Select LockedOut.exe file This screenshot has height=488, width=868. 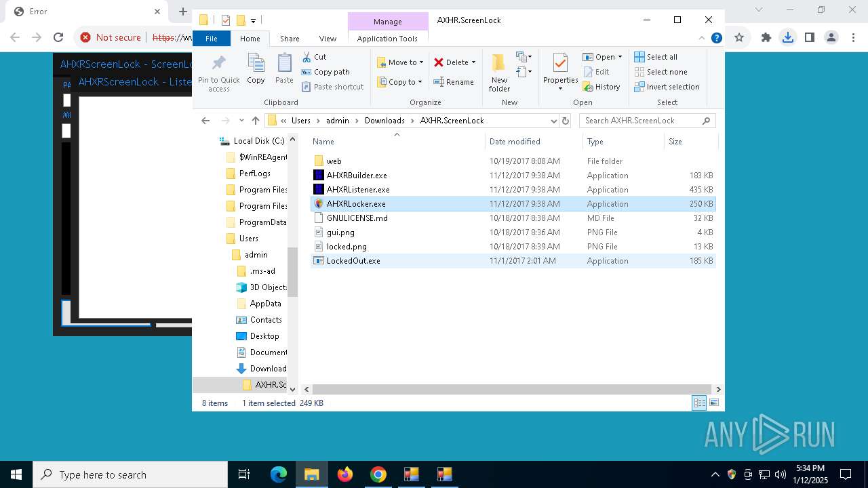pyautogui.click(x=513, y=261)
